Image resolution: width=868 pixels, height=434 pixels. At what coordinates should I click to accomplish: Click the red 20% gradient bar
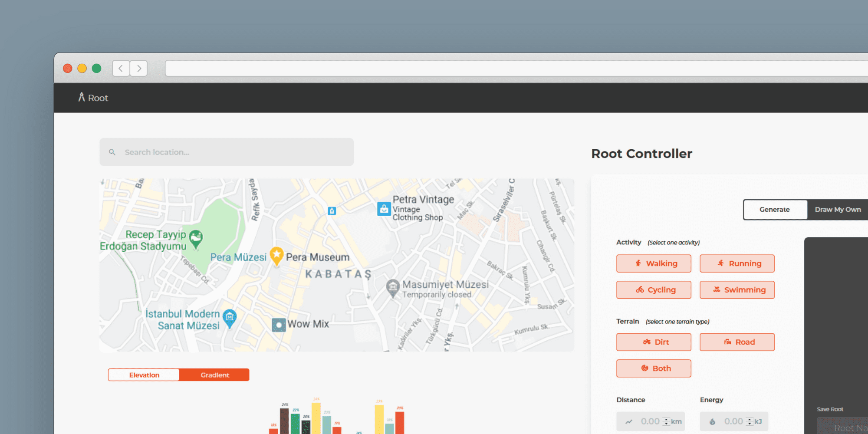pyautogui.click(x=400, y=422)
